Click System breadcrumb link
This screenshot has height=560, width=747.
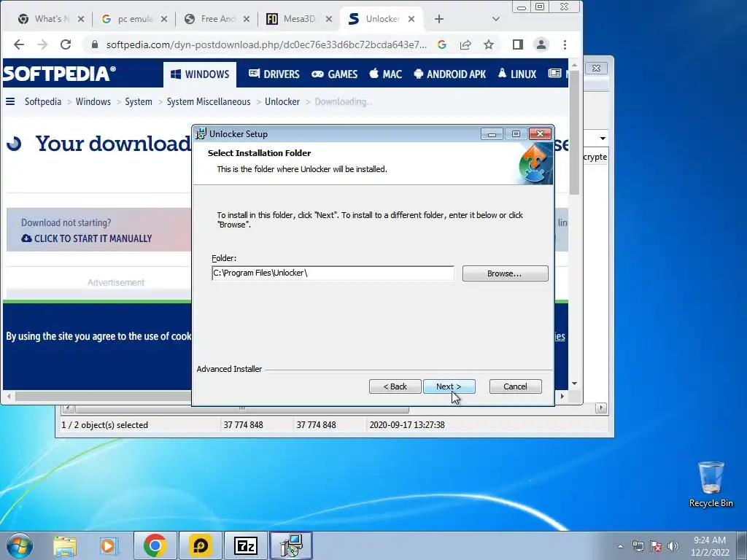click(139, 102)
